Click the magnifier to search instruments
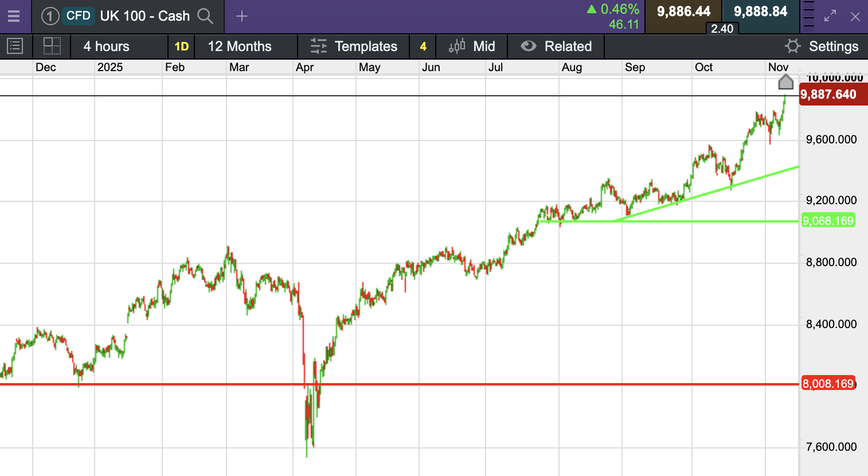This screenshot has height=476, width=868. point(205,16)
